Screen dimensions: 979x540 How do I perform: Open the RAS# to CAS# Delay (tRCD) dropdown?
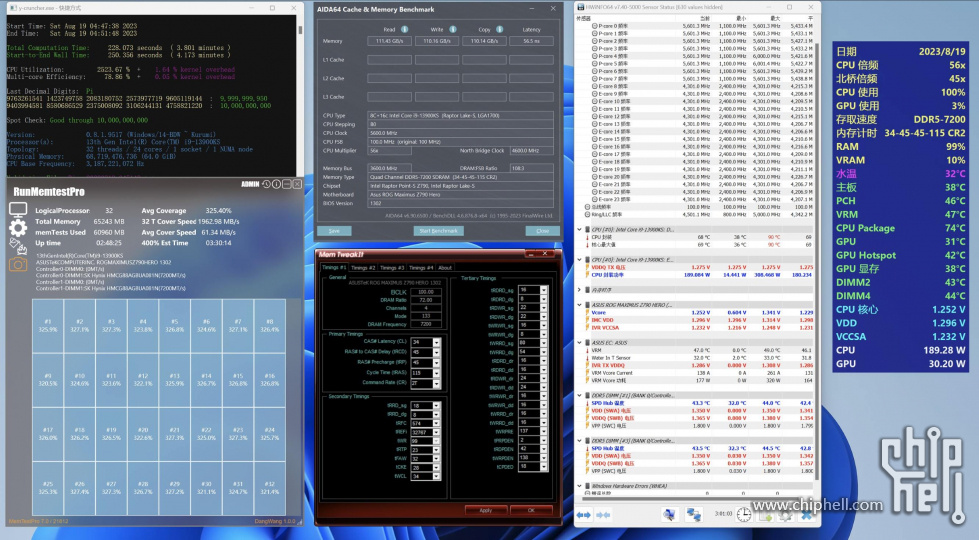tap(436, 352)
